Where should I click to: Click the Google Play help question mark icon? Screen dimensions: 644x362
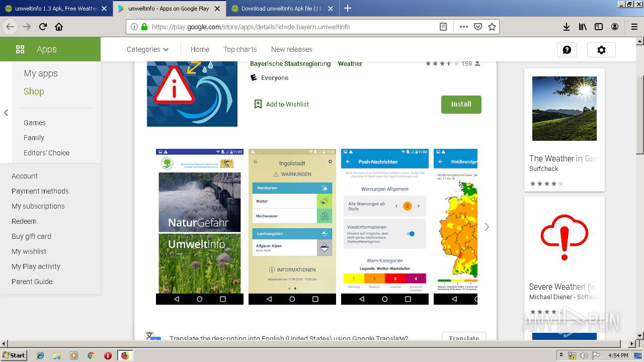567,50
